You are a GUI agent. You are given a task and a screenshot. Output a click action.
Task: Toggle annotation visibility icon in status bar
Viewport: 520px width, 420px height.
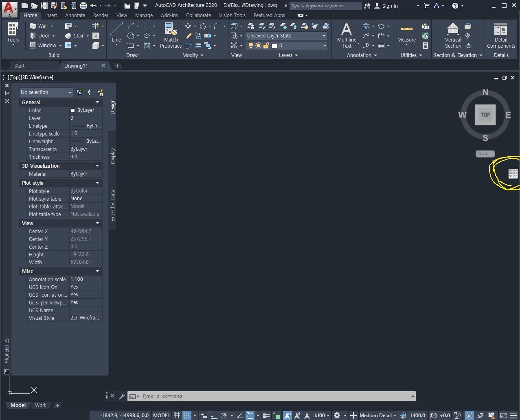[x=287, y=416]
